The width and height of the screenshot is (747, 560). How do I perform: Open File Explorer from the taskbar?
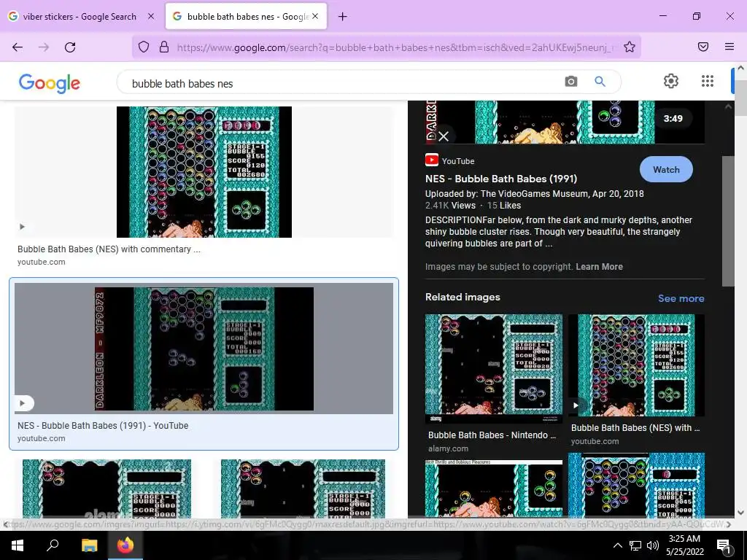(89, 545)
